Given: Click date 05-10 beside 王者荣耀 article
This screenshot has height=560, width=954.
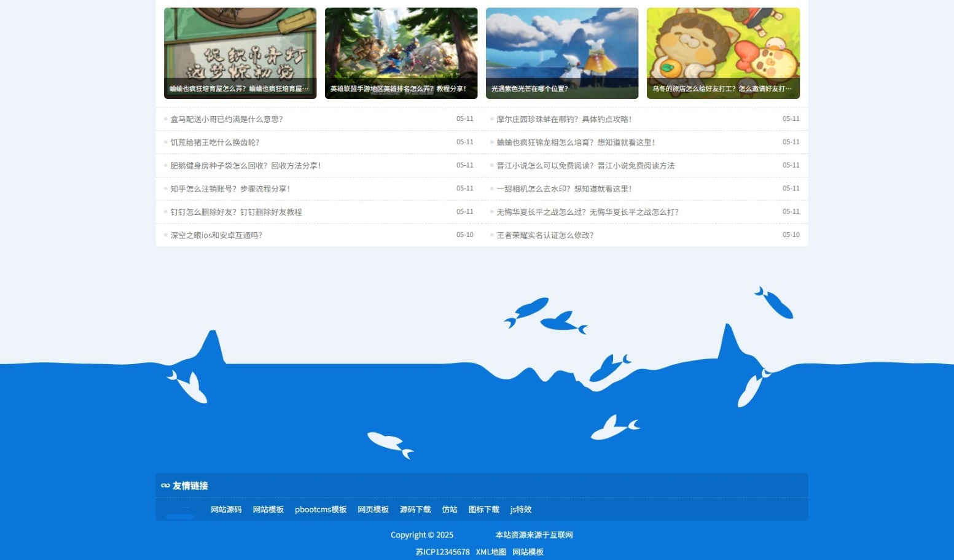Looking at the screenshot, I should (x=791, y=235).
